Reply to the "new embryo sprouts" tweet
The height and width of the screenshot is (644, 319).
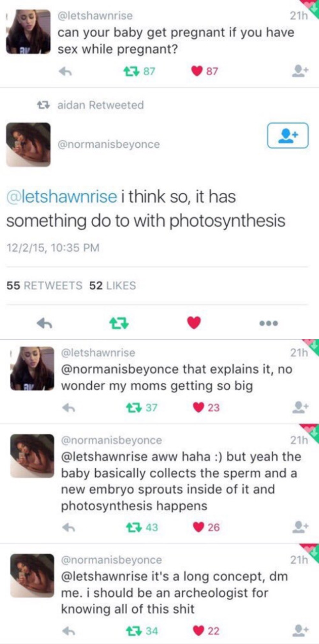coord(69,527)
